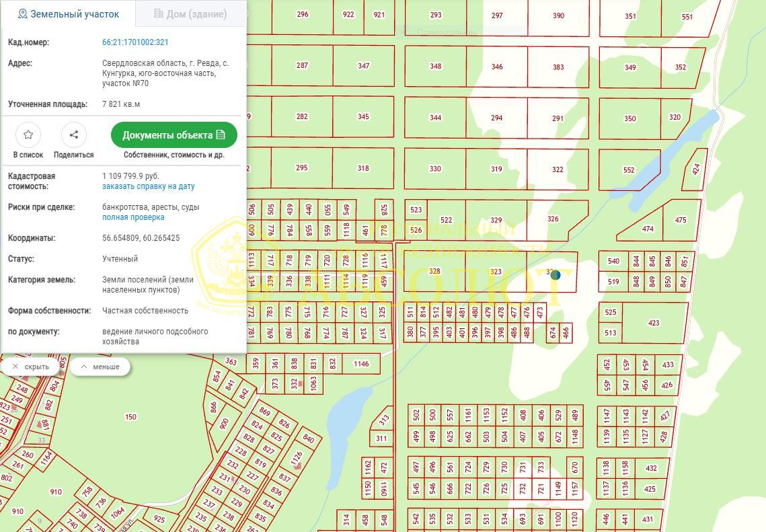Select parcel 519 on map

[613, 281]
